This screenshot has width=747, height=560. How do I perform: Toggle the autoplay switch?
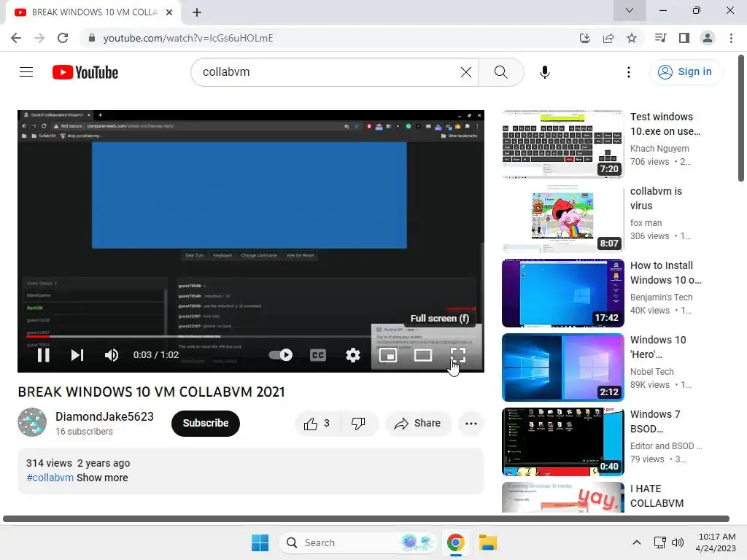pyautogui.click(x=281, y=355)
